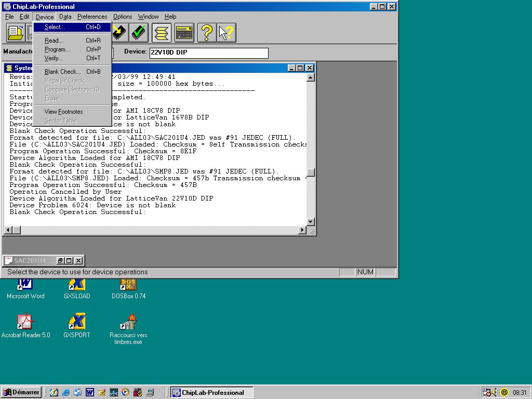Click the yellow stacked pages toolbar icon
Image resolution: width=532 pixels, height=399 pixels.
click(x=162, y=33)
